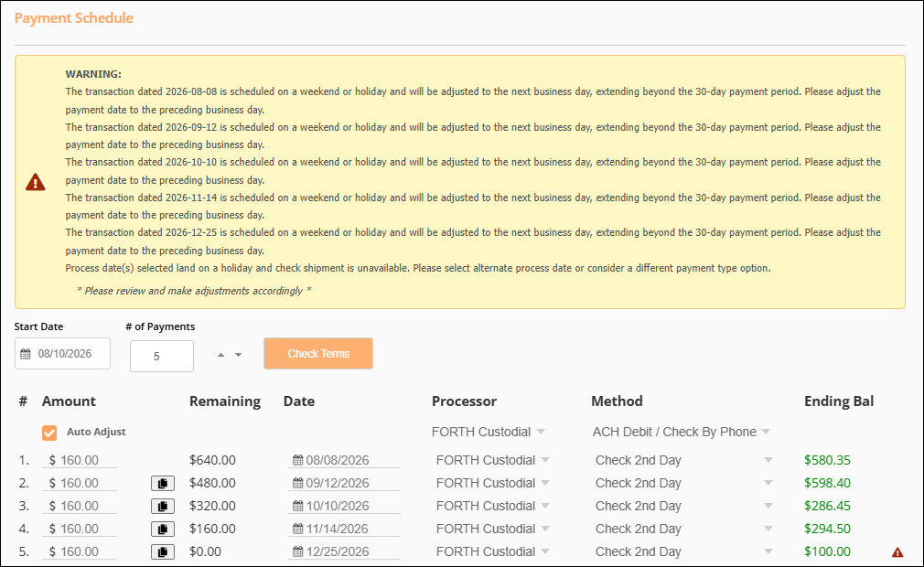Increase number of payments with up arrow
Viewport: 924px width, 567px height.
pos(221,355)
